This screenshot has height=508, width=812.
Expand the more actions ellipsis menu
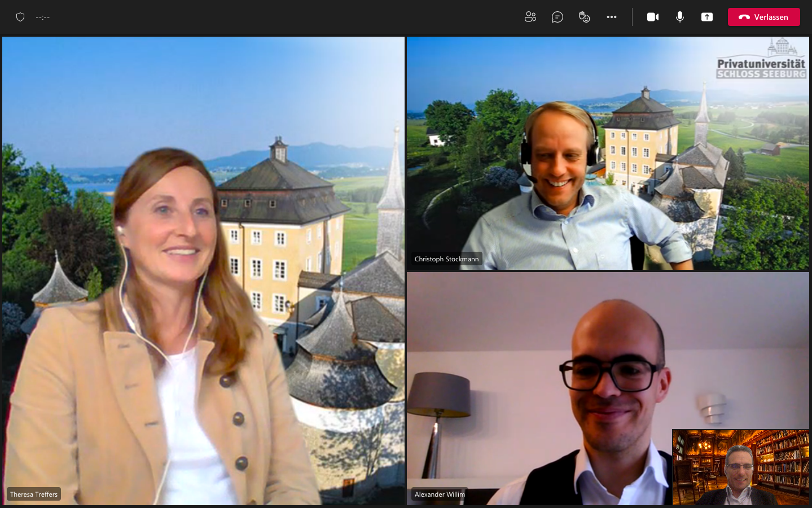pos(611,17)
